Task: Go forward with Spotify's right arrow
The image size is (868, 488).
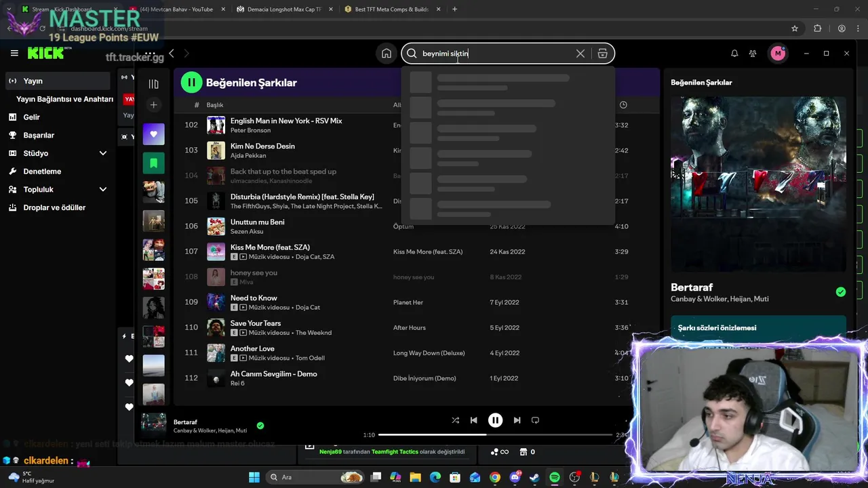Action: click(186, 54)
